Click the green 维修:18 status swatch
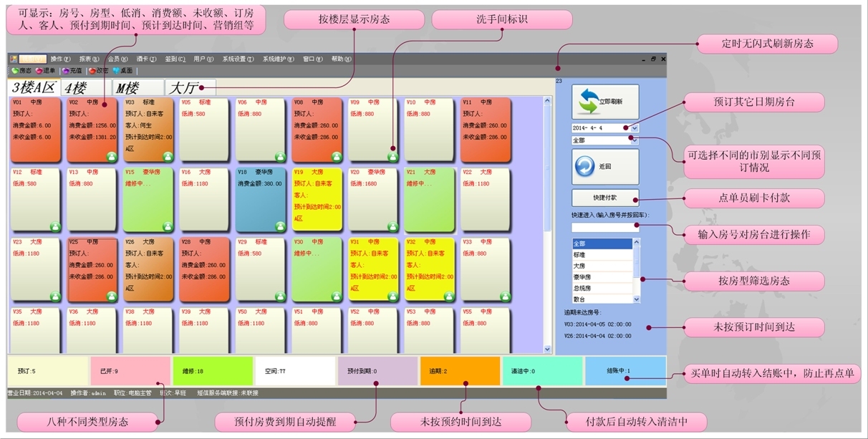This screenshot has width=868, height=439. 212,371
